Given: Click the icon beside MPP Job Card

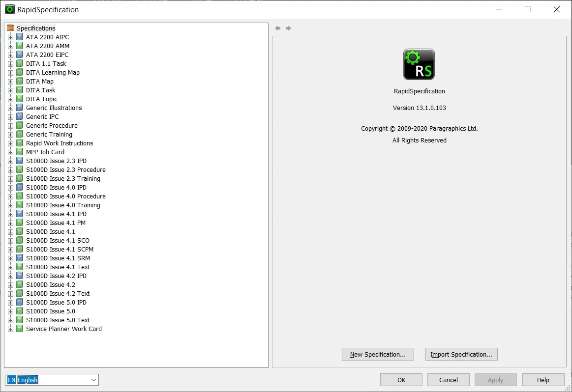Looking at the screenshot, I should [x=20, y=152].
